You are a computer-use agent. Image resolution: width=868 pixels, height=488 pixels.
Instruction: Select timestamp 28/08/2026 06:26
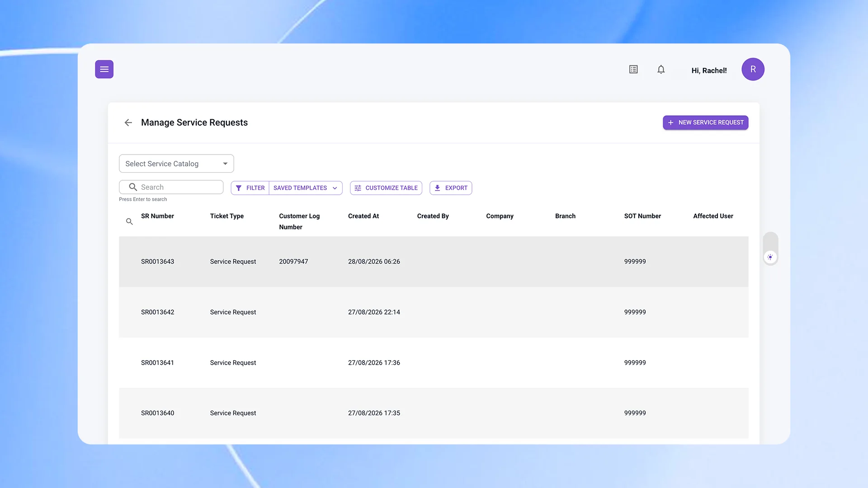pos(374,262)
